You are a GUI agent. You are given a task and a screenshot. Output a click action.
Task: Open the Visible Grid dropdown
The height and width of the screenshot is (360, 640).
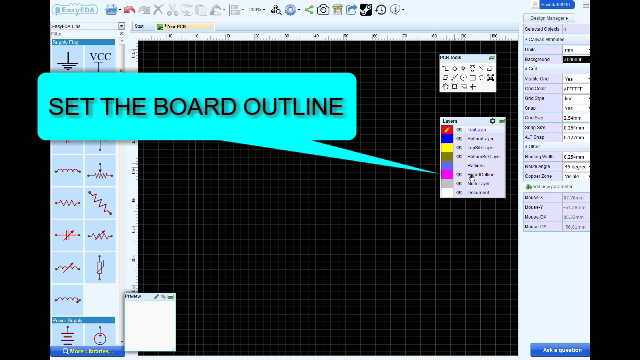click(x=576, y=79)
